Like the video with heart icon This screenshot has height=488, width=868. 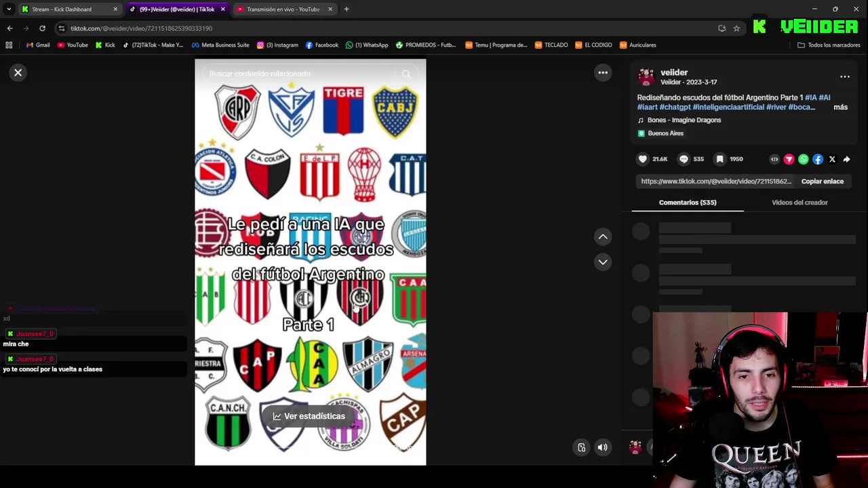pos(643,159)
